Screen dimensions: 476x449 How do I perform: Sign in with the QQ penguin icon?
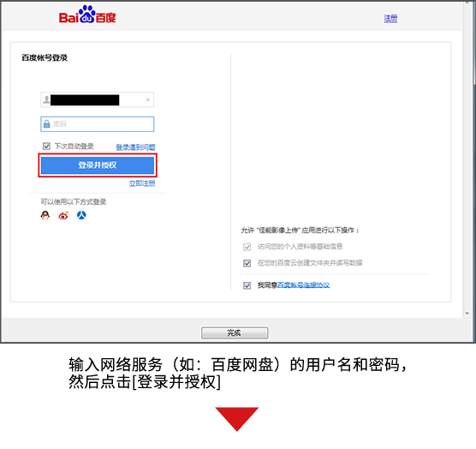45,215
